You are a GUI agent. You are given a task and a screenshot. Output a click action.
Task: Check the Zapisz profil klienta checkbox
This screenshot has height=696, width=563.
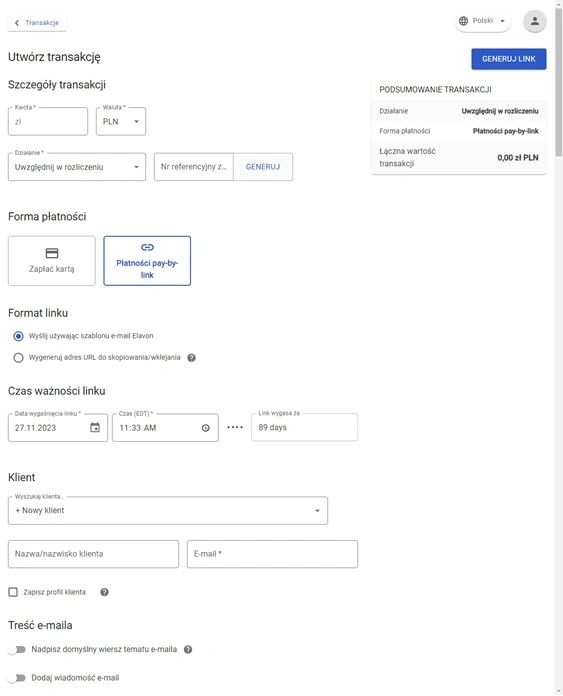click(13, 592)
